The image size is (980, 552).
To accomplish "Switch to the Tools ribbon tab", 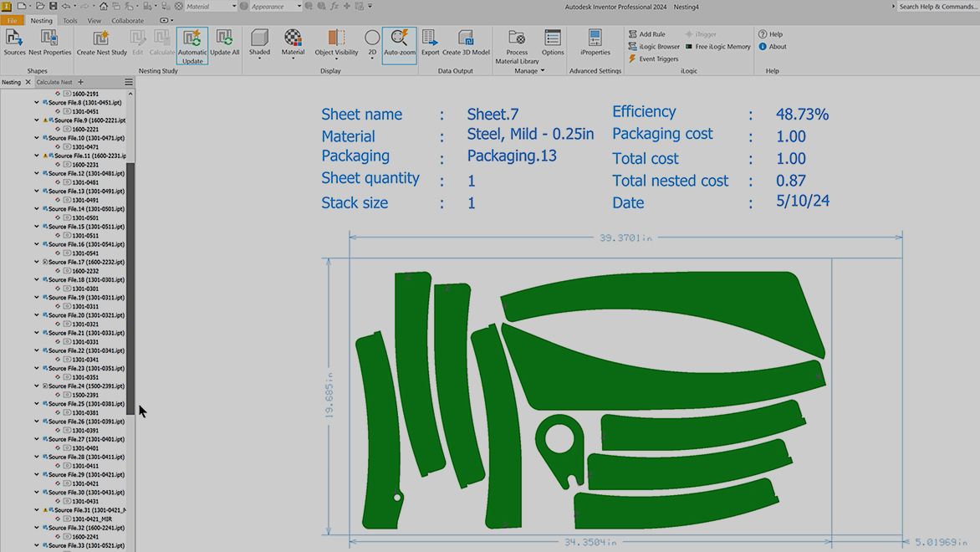I will [70, 21].
